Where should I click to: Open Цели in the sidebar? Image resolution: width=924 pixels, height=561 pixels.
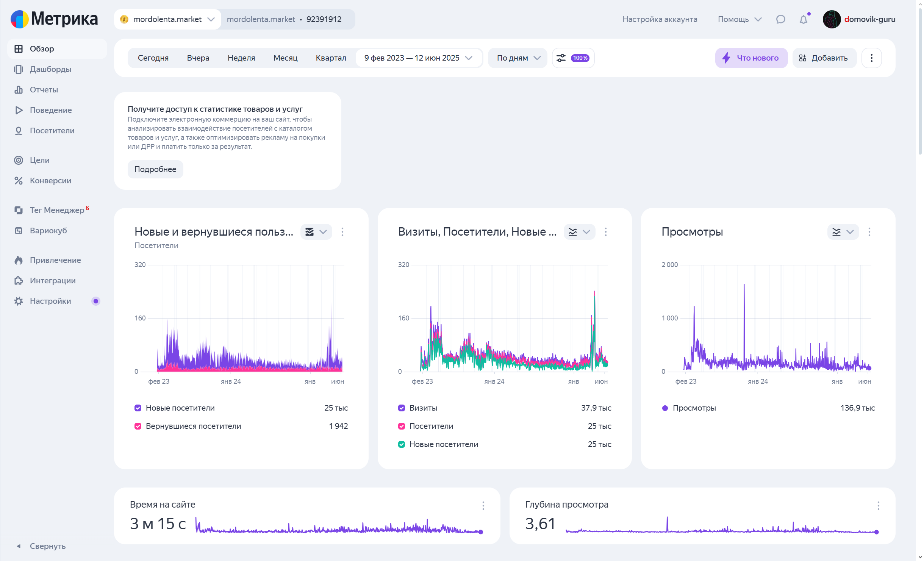(39, 160)
